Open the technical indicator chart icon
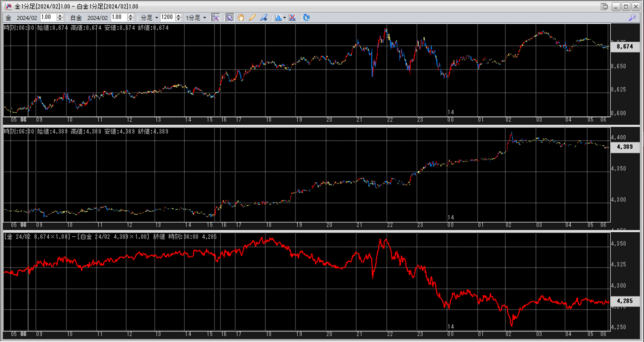 pyautogui.click(x=278, y=18)
